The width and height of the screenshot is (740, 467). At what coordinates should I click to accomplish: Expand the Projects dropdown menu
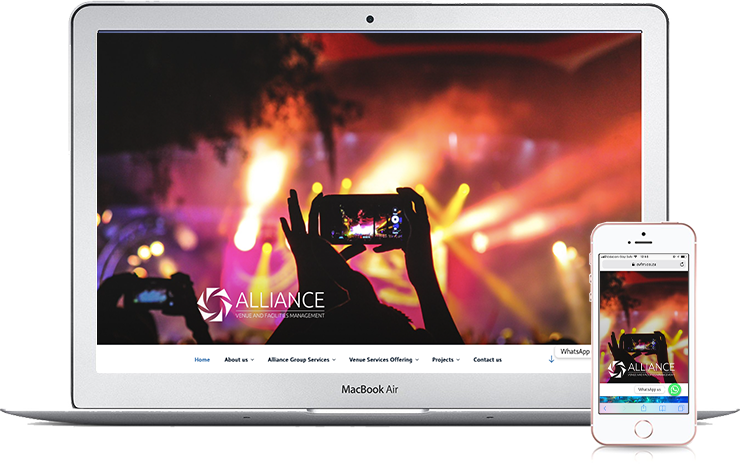(445, 359)
